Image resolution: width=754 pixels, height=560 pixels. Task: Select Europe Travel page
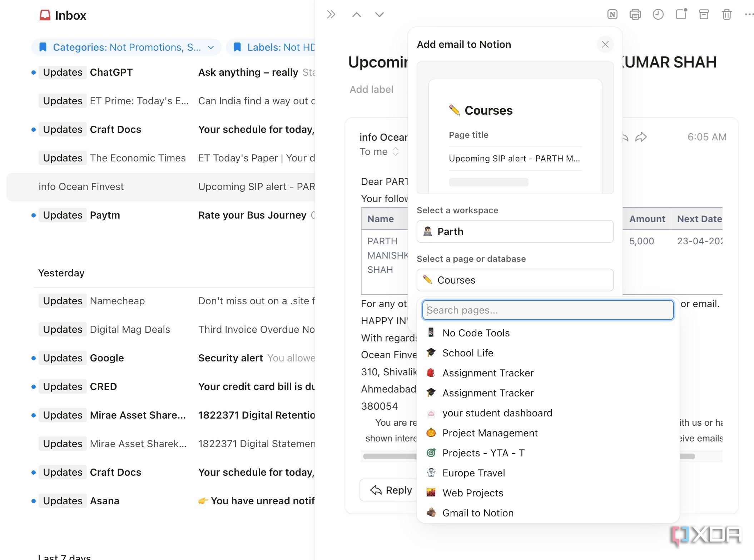548,473
